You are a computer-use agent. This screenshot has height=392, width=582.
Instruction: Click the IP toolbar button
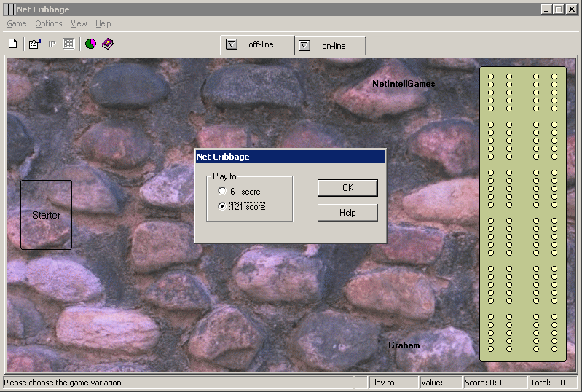click(x=52, y=44)
